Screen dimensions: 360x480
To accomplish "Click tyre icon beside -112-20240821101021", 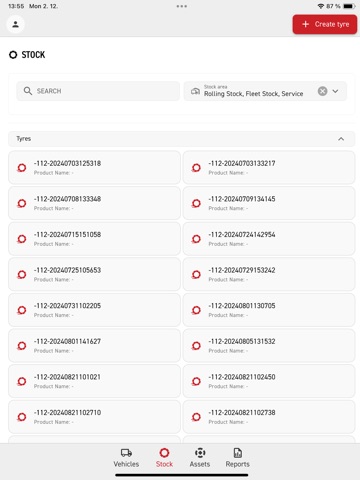I will [22, 382].
